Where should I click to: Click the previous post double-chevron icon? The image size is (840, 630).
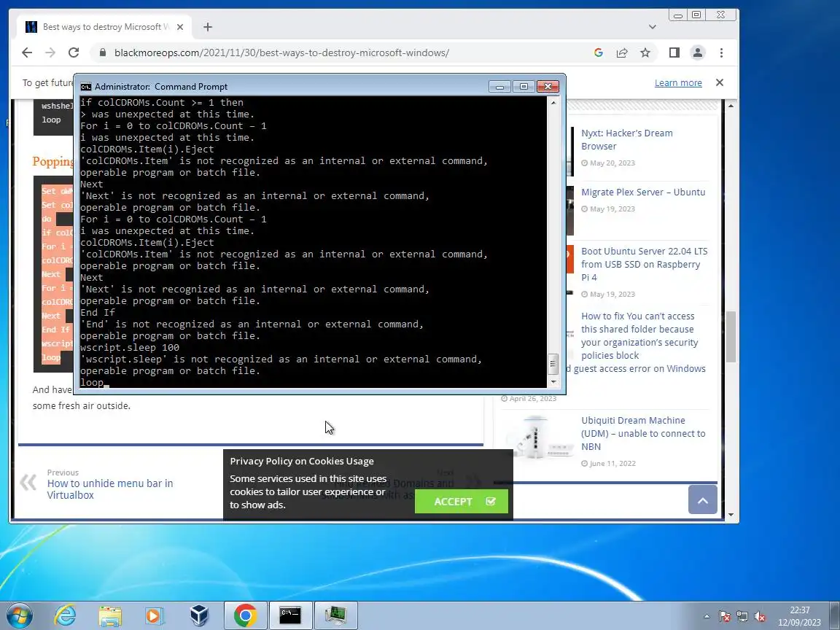coord(28,482)
